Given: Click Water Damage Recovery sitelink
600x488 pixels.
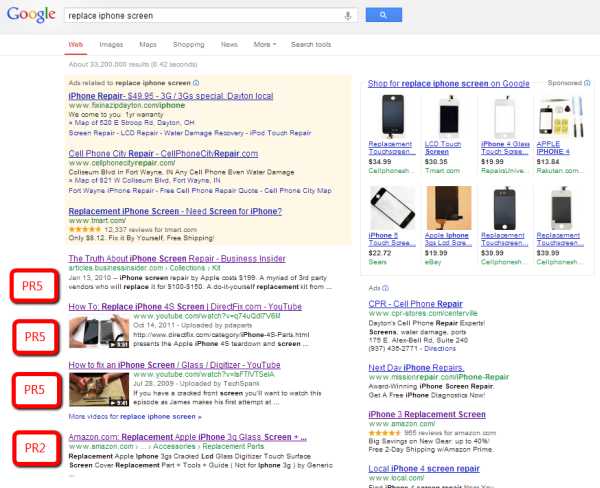Looking at the screenshot, I should pyautogui.click(x=204, y=133).
